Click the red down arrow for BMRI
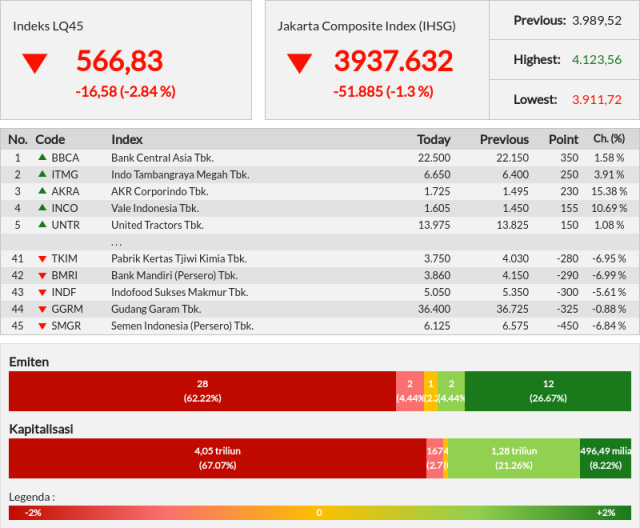 (x=42, y=276)
